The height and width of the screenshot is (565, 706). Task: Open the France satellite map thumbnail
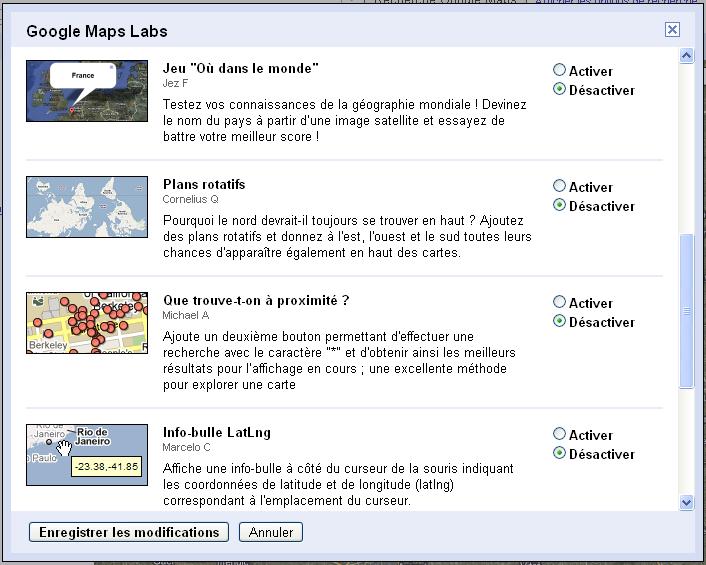[x=87, y=91]
